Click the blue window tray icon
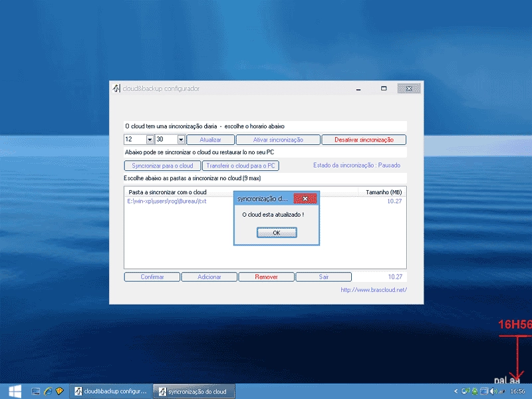532x399 pixels. [484, 391]
